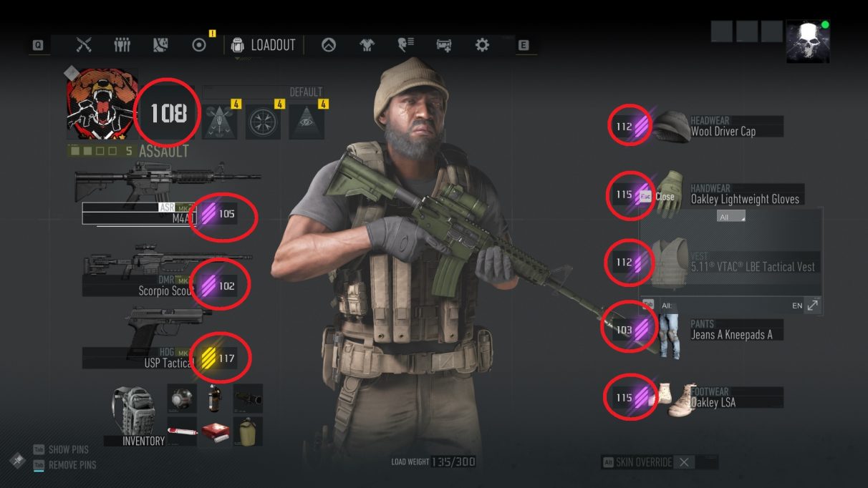Open the squad members icon in top bar
This screenshot has height=488, width=868.
point(122,45)
